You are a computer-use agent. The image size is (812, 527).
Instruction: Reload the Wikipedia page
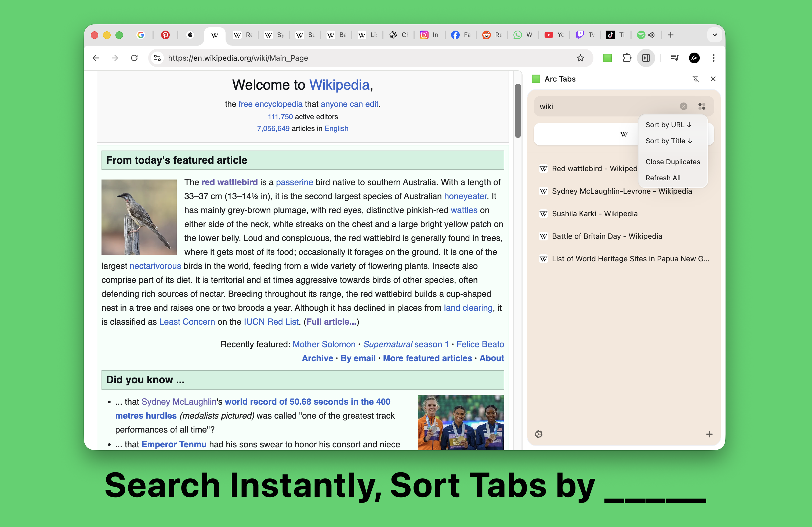[135, 58]
